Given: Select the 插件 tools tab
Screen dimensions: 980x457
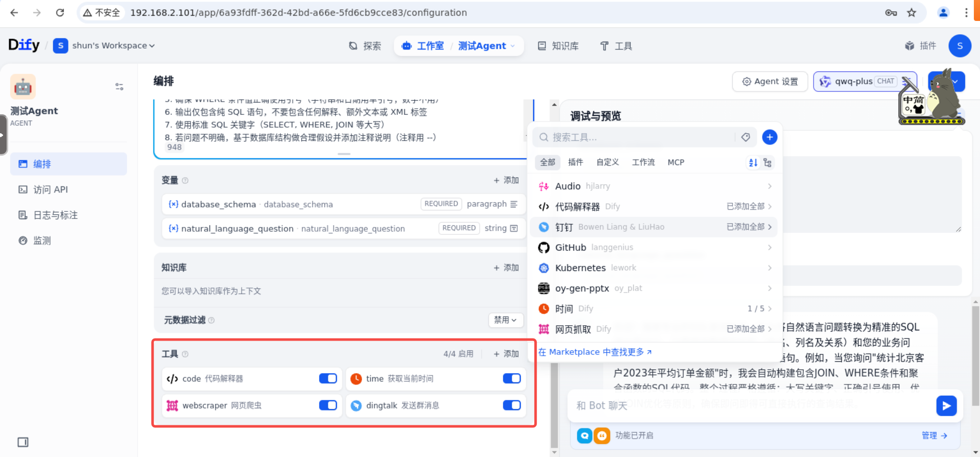Looking at the screenshot, I should pyautogui.click(x=576, y=162).
